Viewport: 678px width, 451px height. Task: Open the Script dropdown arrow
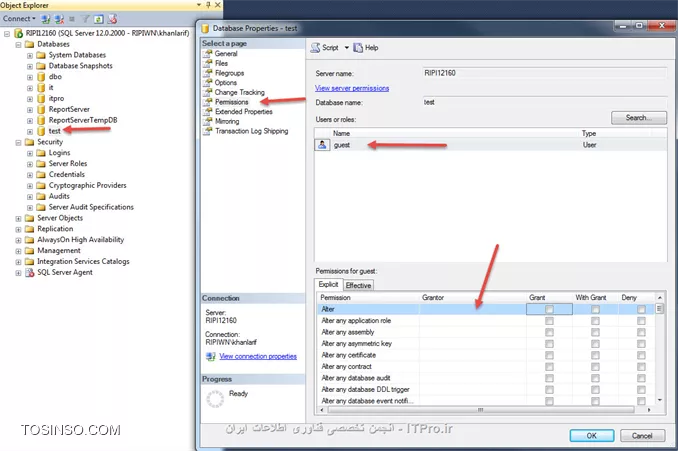coord(346,48)
